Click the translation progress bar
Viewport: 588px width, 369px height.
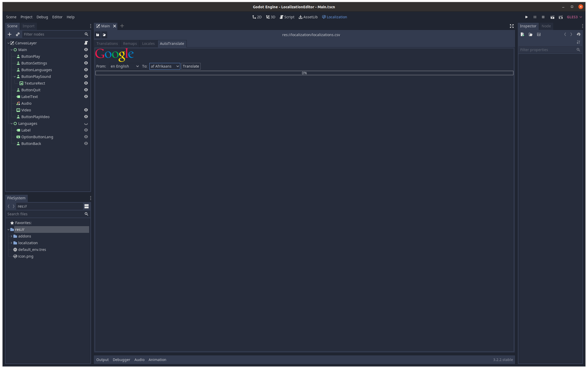(304, 73)
